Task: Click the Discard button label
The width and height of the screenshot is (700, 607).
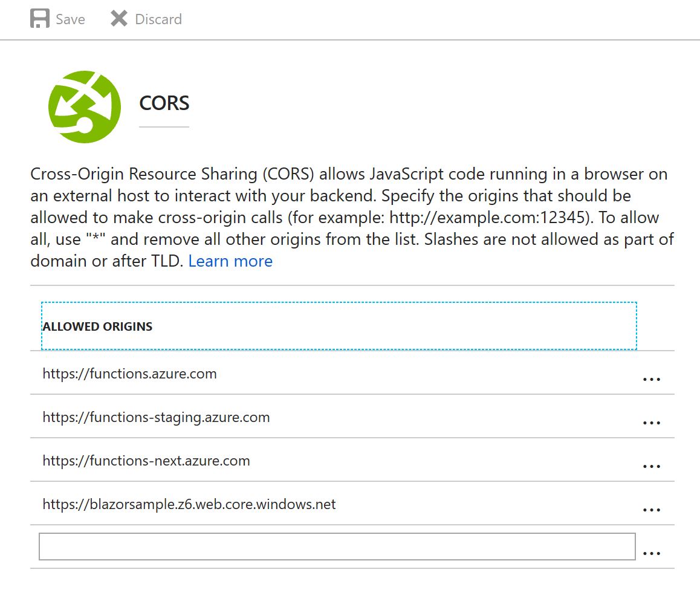Action: click(x=158, y=19)
